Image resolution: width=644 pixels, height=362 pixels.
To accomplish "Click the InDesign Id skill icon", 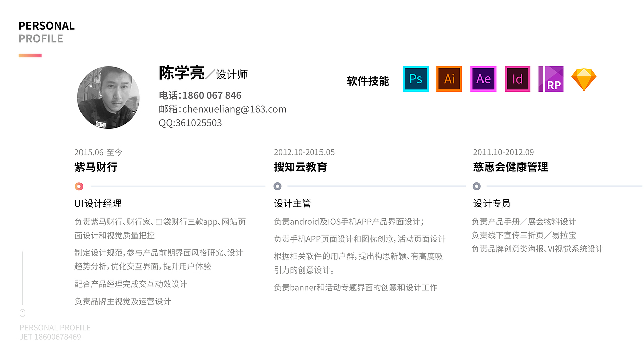I will pos(518,79).
